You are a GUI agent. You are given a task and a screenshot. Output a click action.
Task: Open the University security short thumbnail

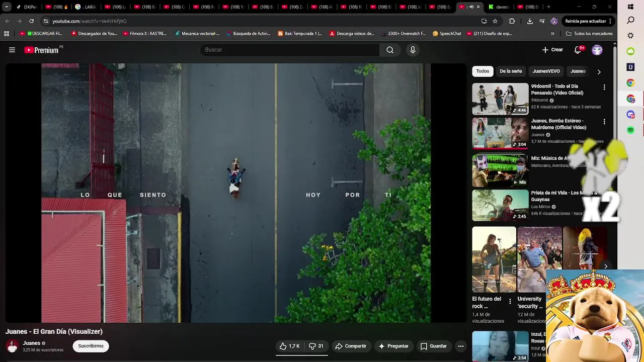pyautogui.click(x=539, y=259)
